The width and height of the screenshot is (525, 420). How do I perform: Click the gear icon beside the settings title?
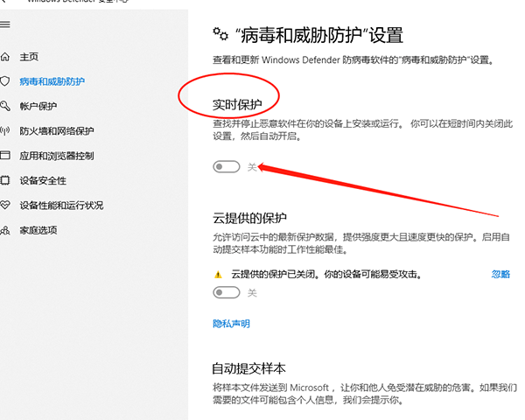coord(220,34)
